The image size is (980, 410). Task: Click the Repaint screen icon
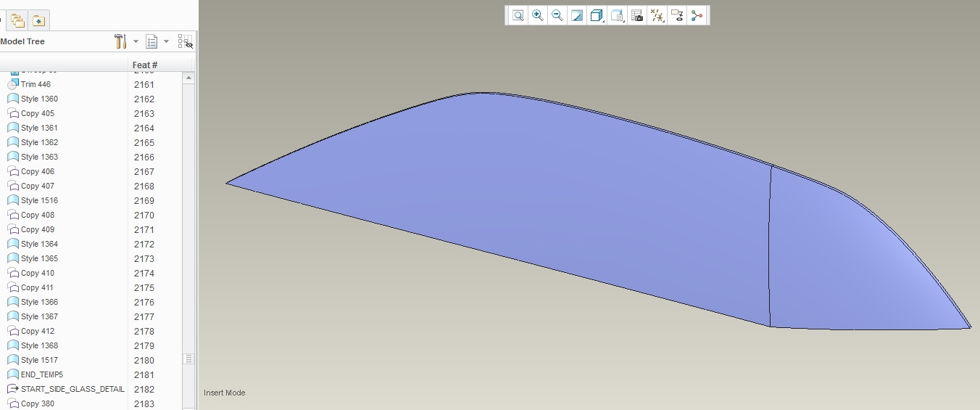(577, 15)
